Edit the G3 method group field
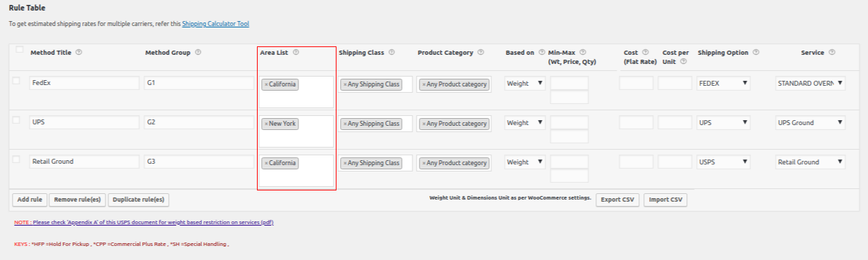The image size is (868, 260). tap(199, 162)
